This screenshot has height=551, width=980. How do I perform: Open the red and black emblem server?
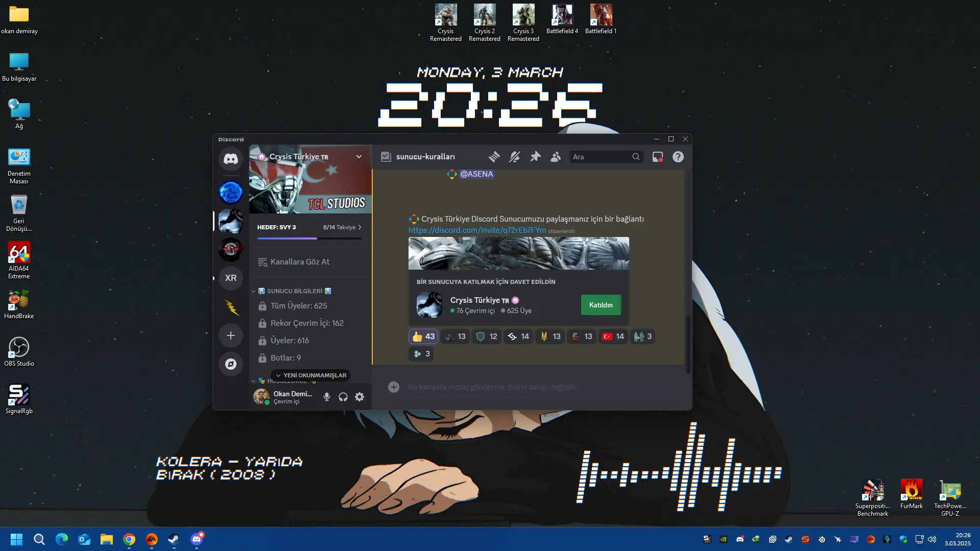tap(231, 249)
